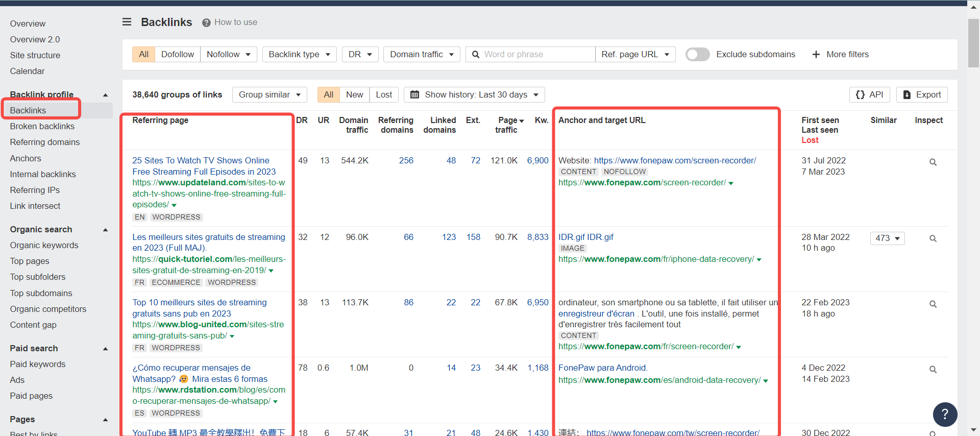Image resolution: width=980 pixels, height=436 pixels.
Task: Open Top pages report
Action: click(30, 261)
